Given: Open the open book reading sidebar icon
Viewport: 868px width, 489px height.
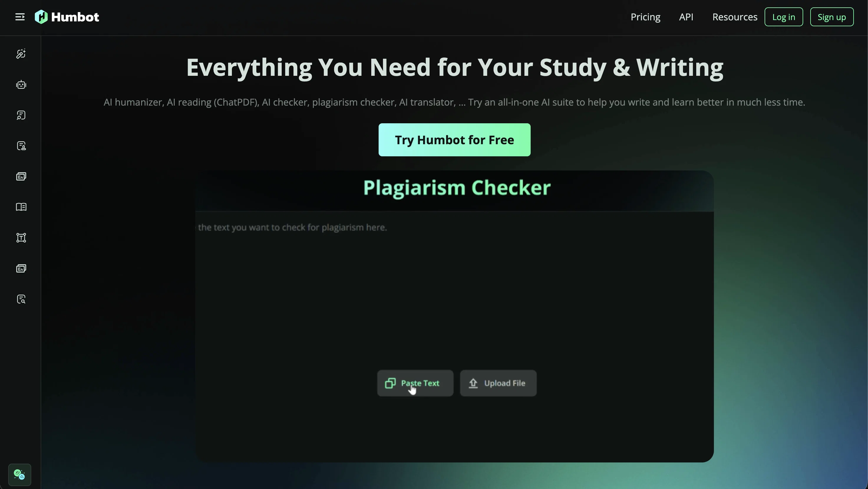Looking at the screenshot, I should (21, 207).
